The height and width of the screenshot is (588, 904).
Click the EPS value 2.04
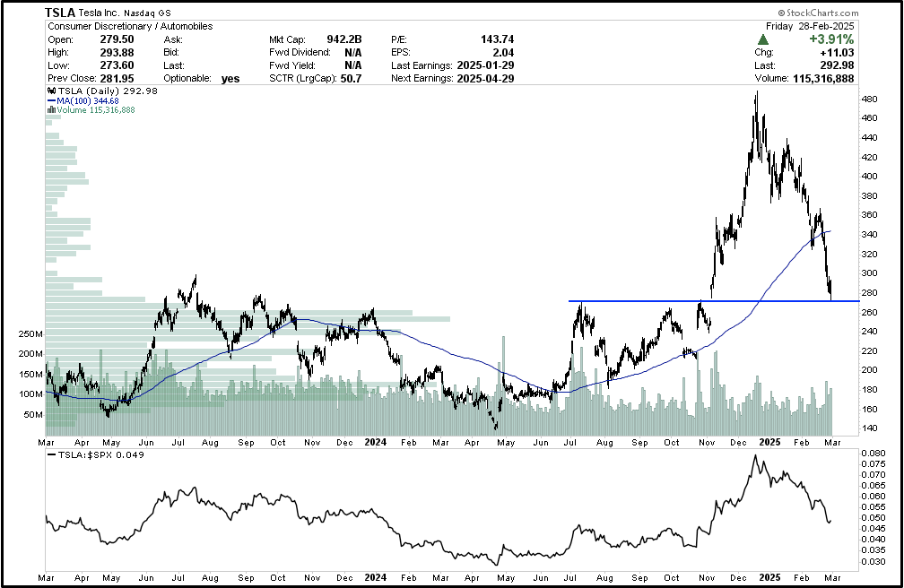coord(503,53)
